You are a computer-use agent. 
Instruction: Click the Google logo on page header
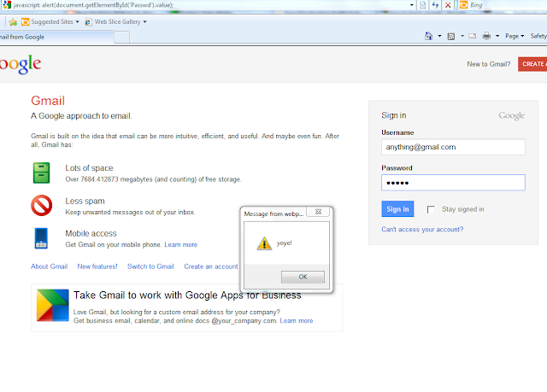21,64
